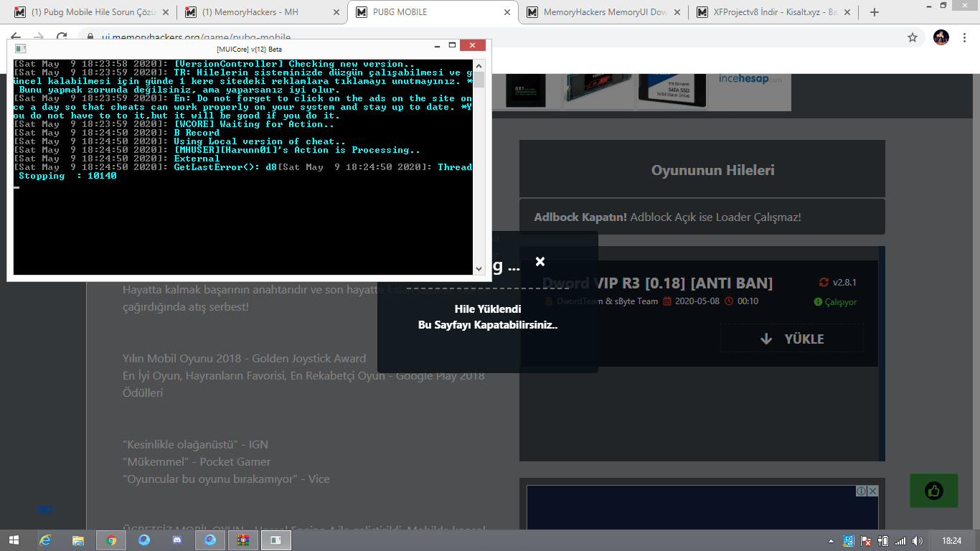Click the 'External' console line

[117, 159]
